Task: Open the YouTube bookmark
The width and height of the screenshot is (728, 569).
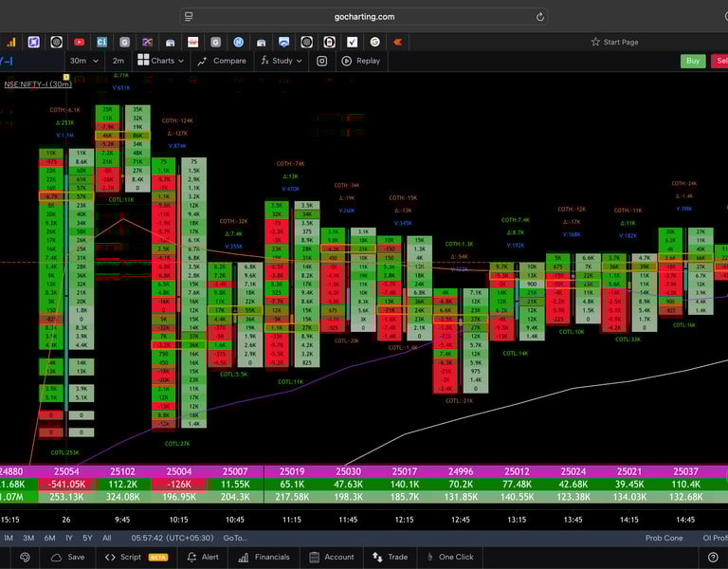Action: point(79,43)
